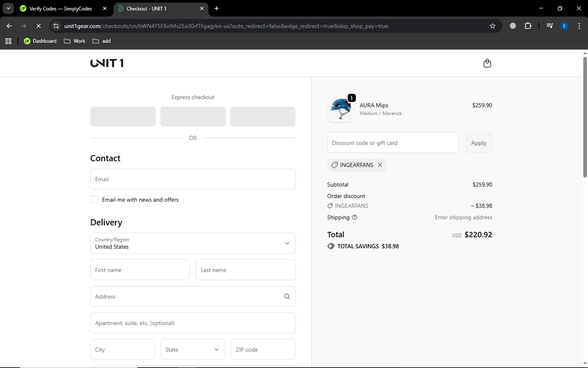588x368 pixels.
Task: Switch to Verify Codes — SimplyCodes tab
Action: point(61,8)
